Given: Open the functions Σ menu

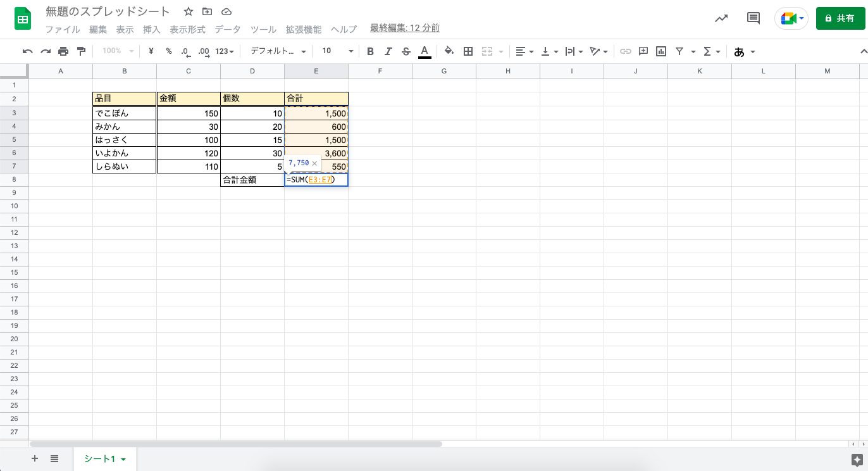Looking at the screenshot, I should click(709, 51).
